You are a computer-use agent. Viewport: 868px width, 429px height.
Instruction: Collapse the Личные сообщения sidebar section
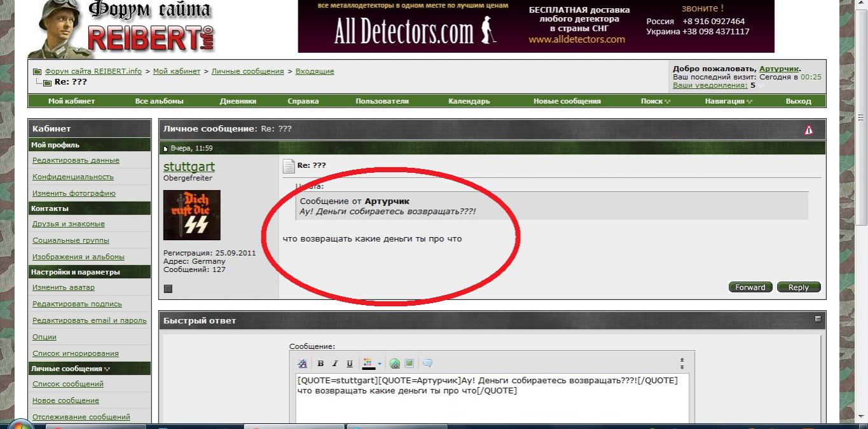107,369
